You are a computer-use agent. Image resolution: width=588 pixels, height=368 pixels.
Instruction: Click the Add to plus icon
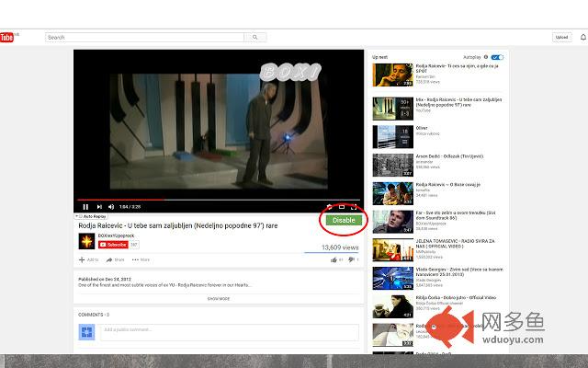(82, 259)
